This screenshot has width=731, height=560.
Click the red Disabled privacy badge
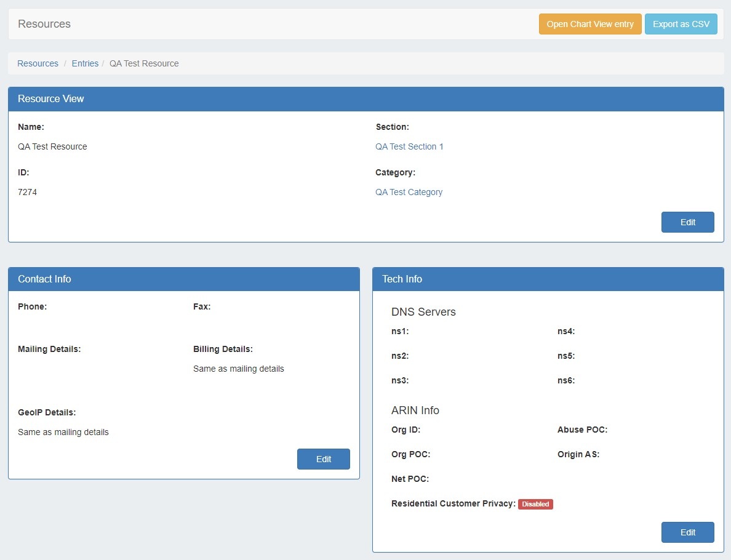click(x=535, y=504)
